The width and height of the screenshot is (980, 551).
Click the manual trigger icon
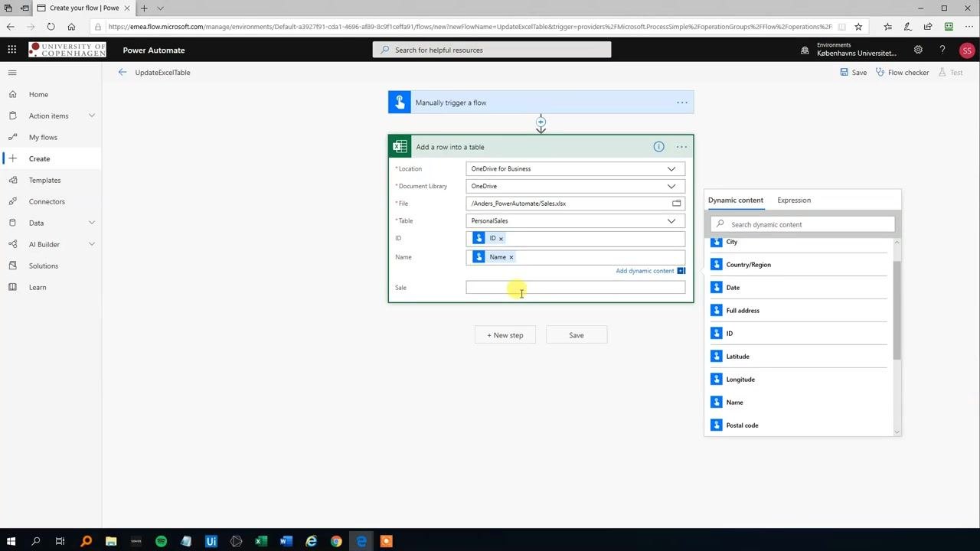click(x=400, y=103)
